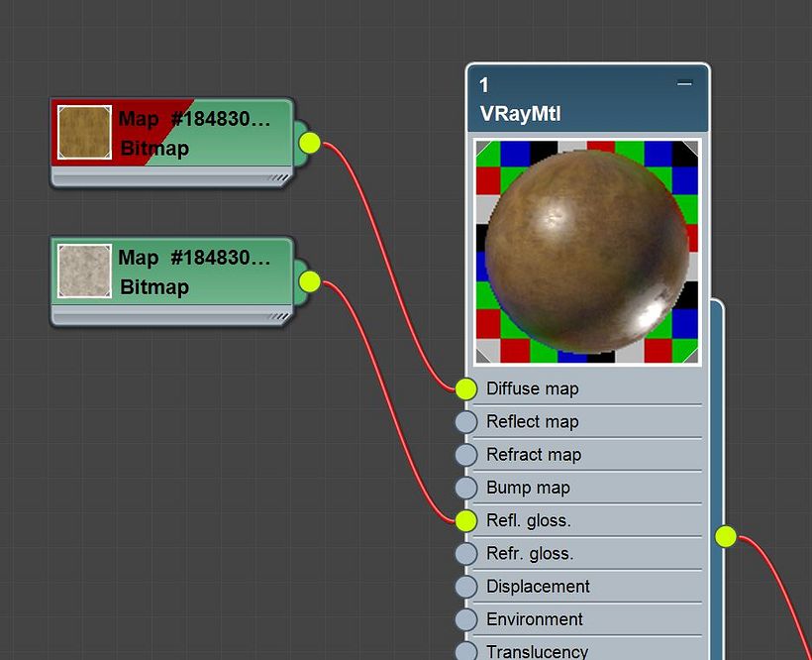
Task: Click the Translucency slot label
Action: (537, 651)
